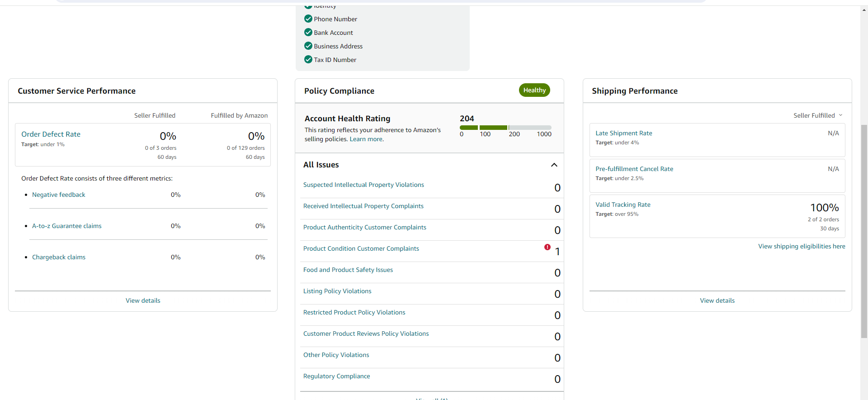Click the Healthy status badge
Screen dimensions: 868x400
pyautogui.click(x=534, y=90)
